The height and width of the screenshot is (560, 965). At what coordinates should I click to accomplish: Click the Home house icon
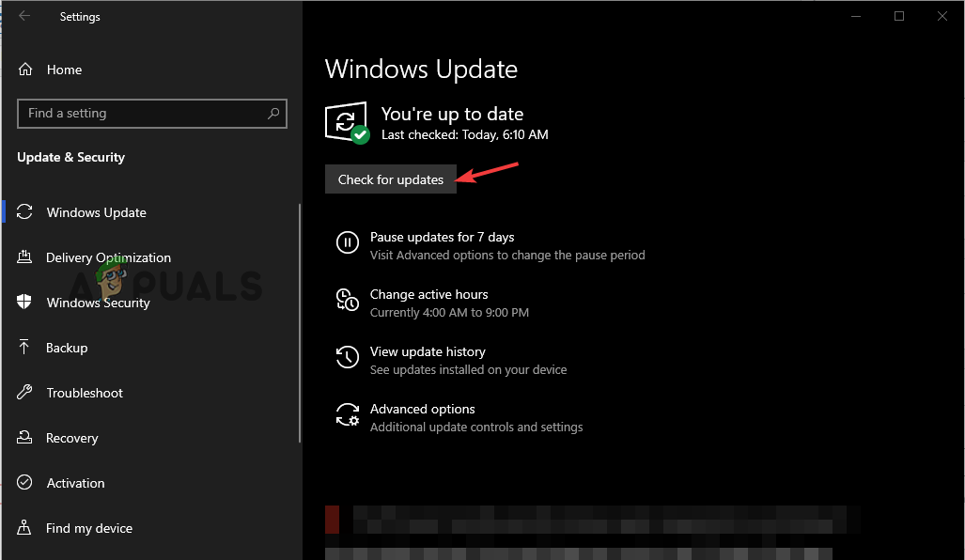click(x=25, y=70)
